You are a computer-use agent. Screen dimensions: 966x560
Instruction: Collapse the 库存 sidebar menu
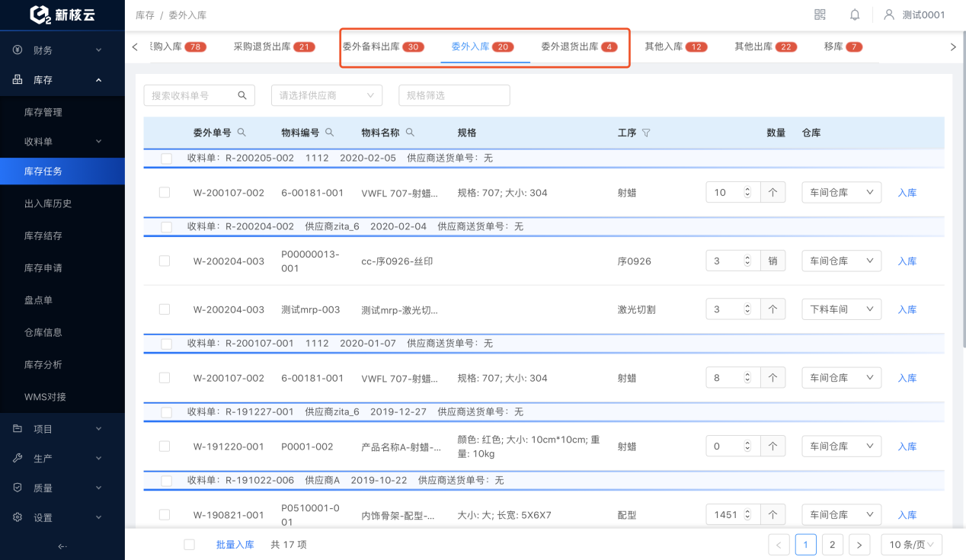[x=62, y=80]
